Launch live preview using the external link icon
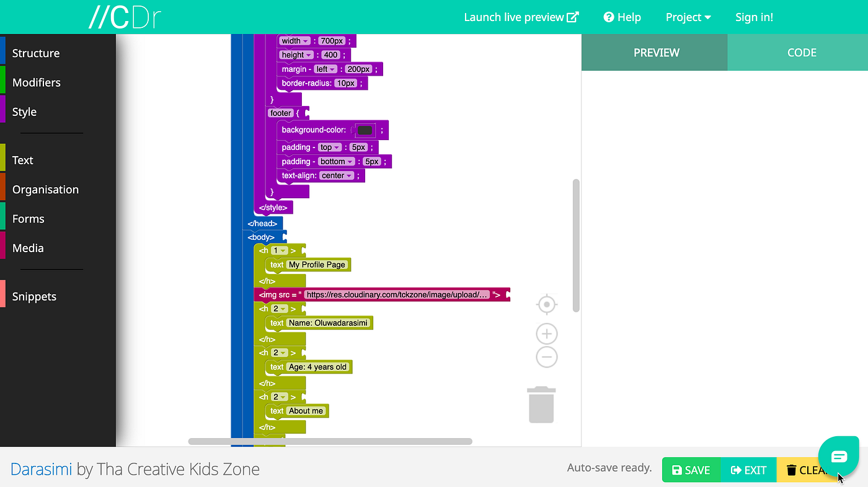Viewport: 868px width, 487px height. click(x=572, y=17)
